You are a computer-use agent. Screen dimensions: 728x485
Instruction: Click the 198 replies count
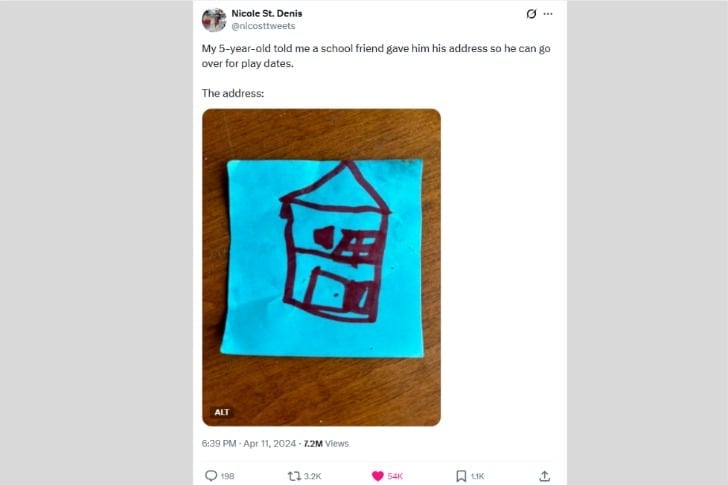(228, 476)
